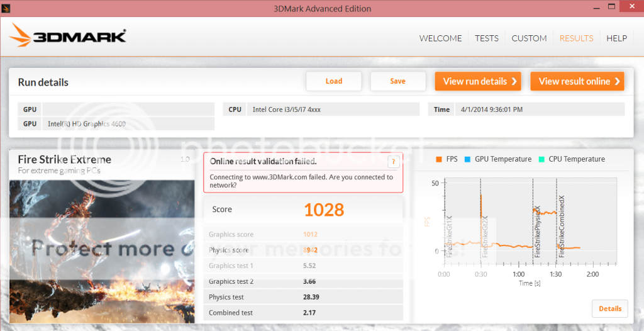Image resolution: width=644 pixels, height=331 pixels.
Task: Click the Details button below the graph
Action: (x=609, y=308)
